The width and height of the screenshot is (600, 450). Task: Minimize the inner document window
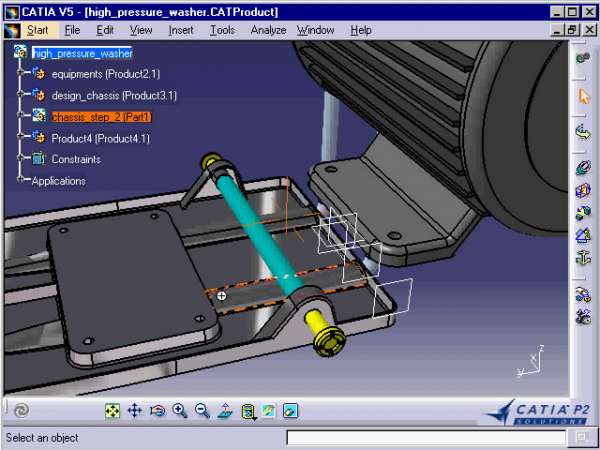click(558, 30)
